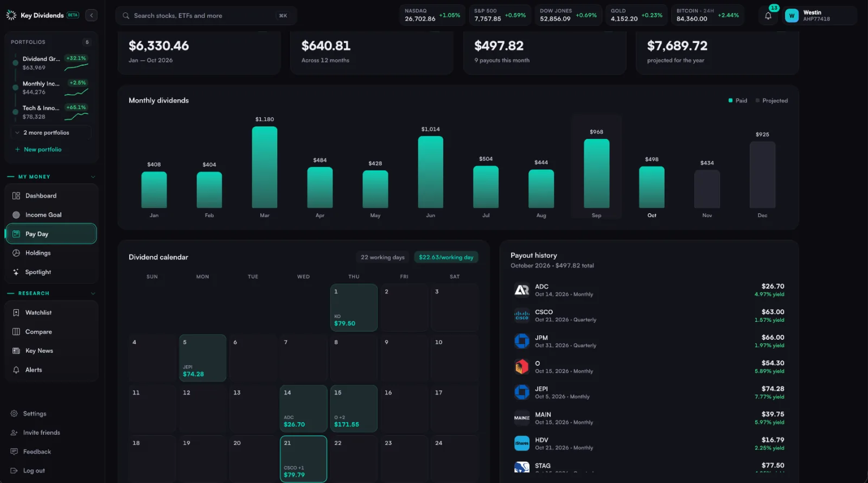868x483 pixels.
Task: Click the Westin profile avatar
Action: tap(792, 16)
